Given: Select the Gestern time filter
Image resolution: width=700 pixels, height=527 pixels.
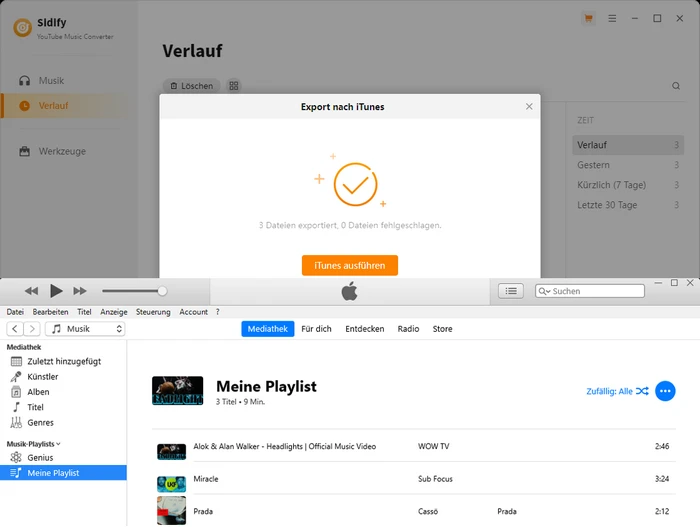Looking at the screenshot, I should coord(628,165).
